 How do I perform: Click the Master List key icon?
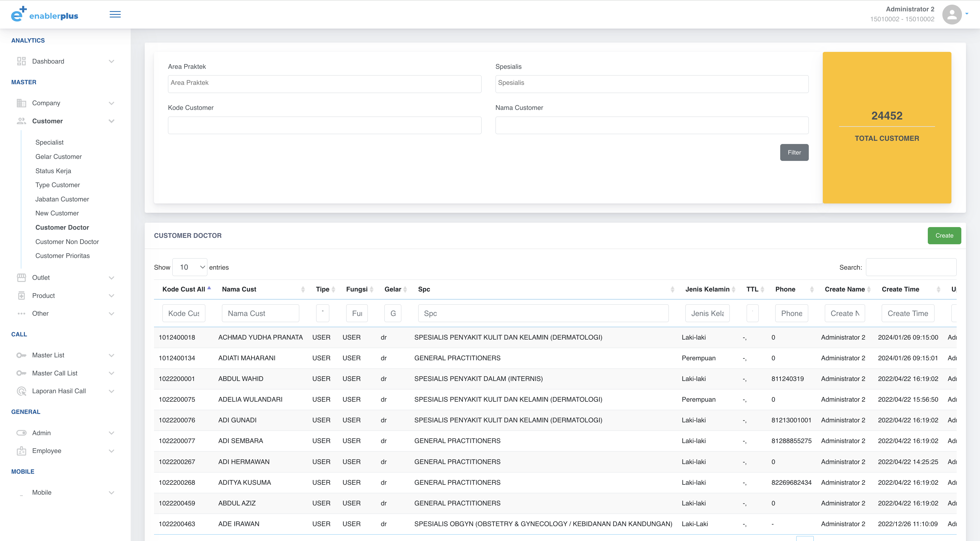[21, 355]
